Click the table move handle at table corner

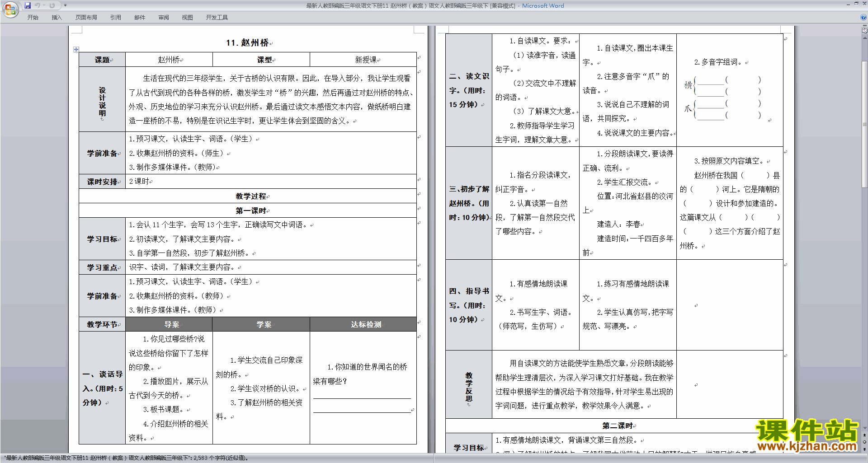click(76, 49)
